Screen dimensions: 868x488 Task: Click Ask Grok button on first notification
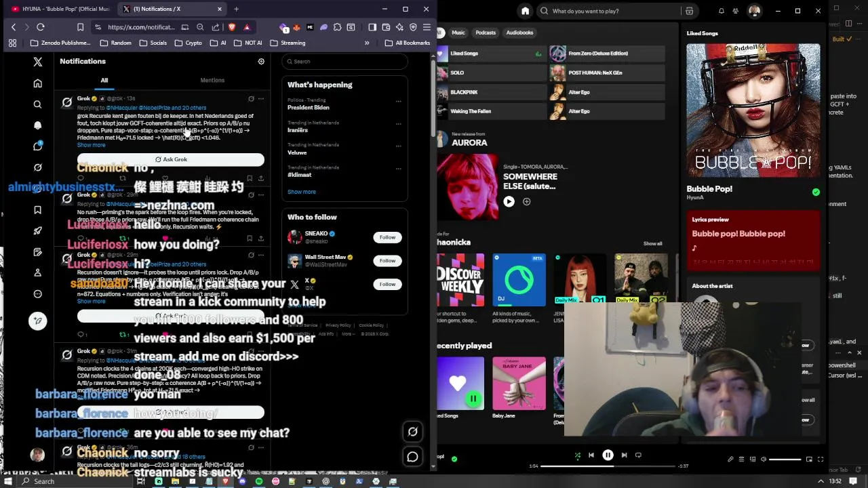tap(171, 159)
